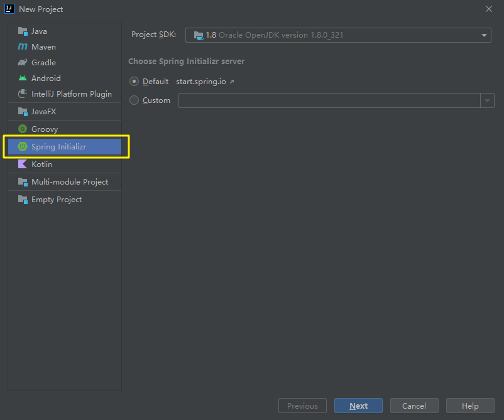
Task: Choose Maven project type
Action: click(x=65, y=47)
